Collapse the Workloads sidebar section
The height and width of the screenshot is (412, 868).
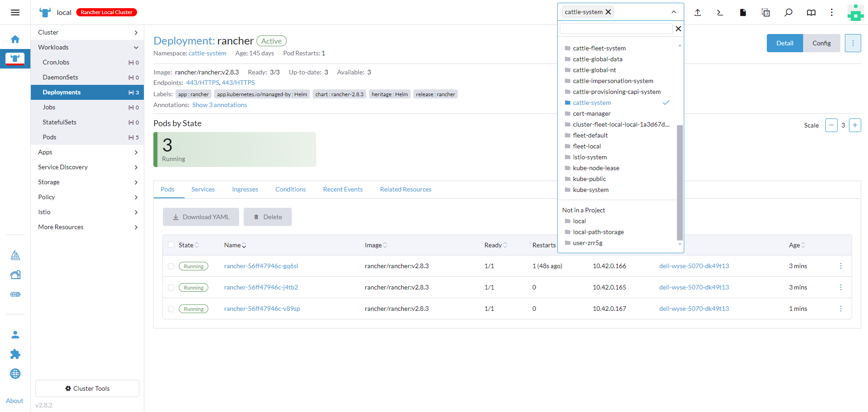pos(136,48)
